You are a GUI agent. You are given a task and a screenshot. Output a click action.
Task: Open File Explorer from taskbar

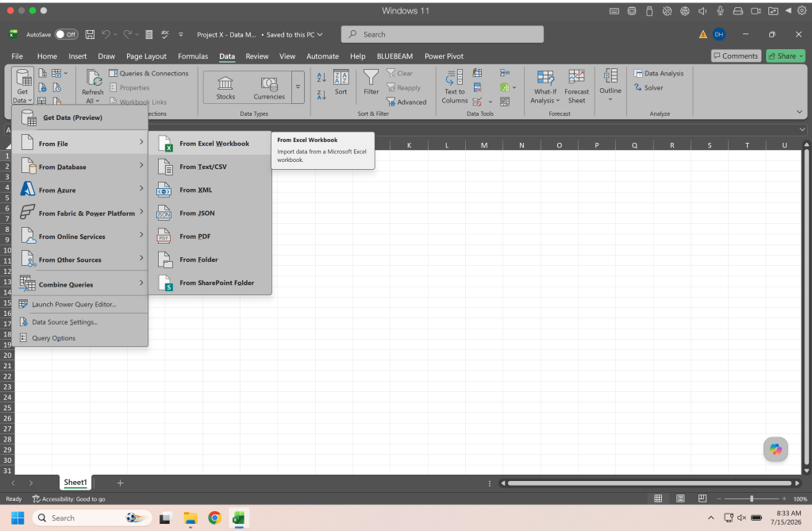pos(190,518)
